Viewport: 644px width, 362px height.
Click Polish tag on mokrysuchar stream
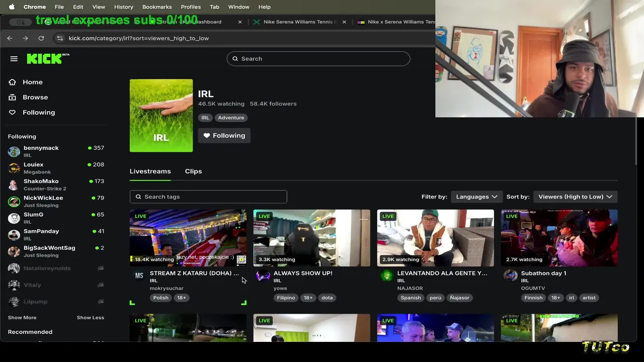(x=160, y=298)
